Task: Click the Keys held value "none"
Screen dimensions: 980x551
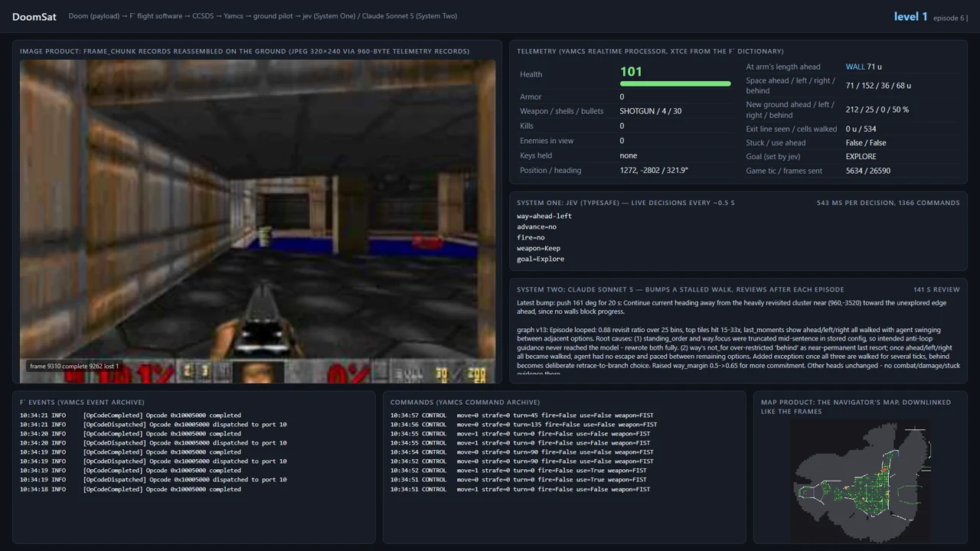Action: click(629, 155)
